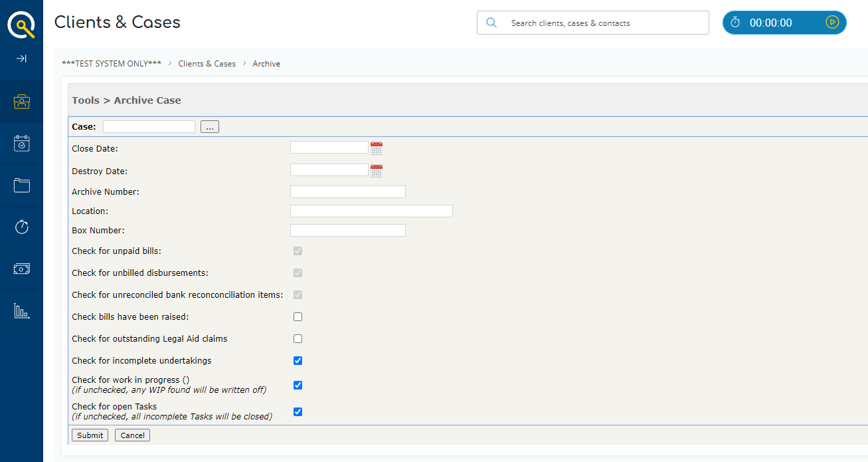
Task: Focus the Close Date field
Action: point(329,148)
